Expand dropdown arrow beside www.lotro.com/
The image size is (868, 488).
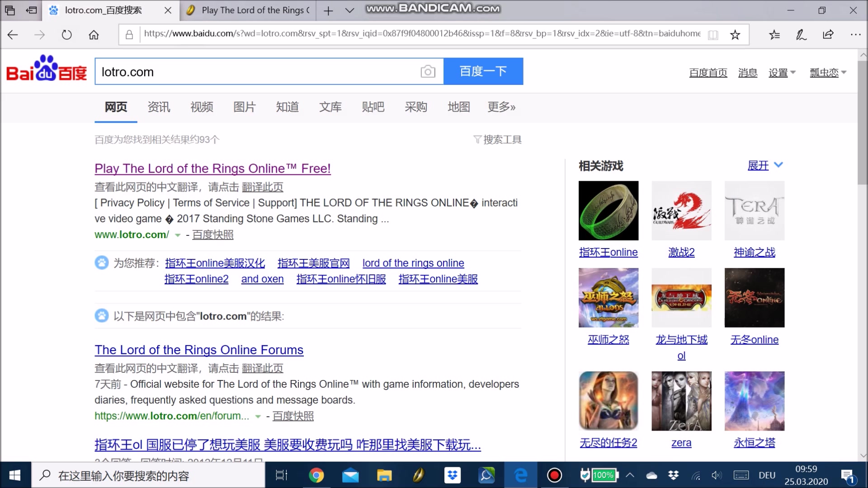[x=178, y=235]
